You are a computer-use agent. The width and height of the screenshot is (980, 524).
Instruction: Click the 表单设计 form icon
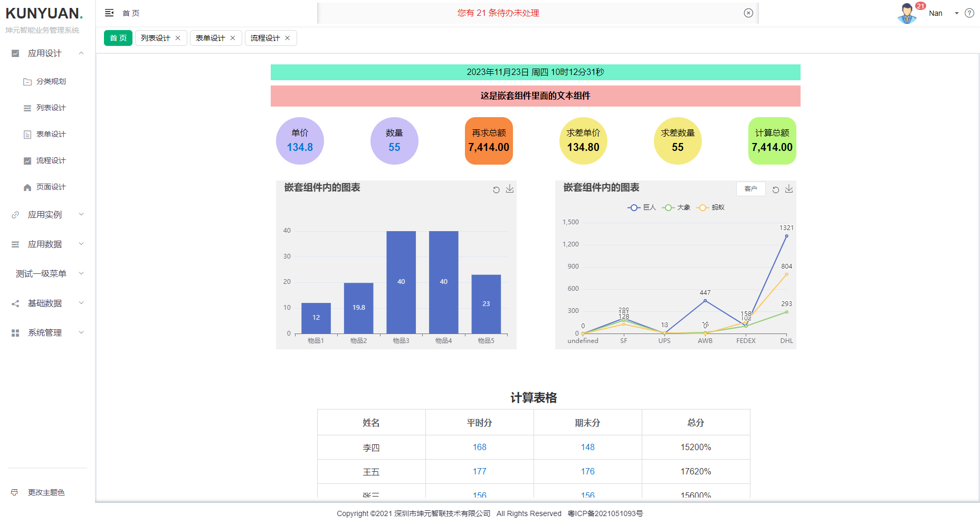point(27,135)
